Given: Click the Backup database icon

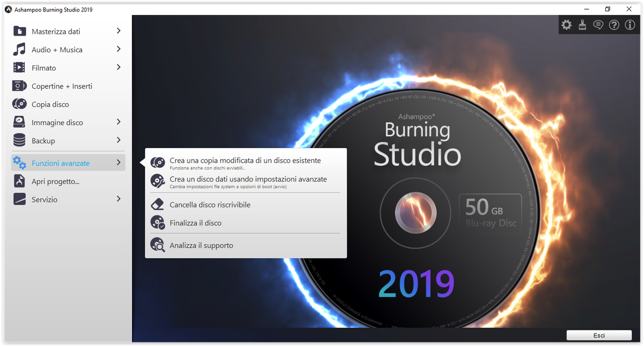Looking at the screenshot, I should pyautogui.click(x=19, y=141).
